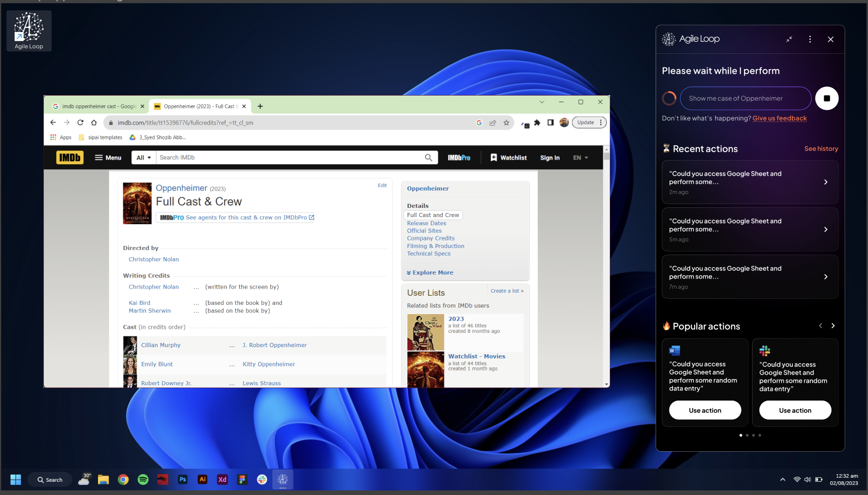This screenshot has height=495, width=868.
Task: Click the IMDb search magnifier icon
Action: pyautogui.click(x=429, y=158)
